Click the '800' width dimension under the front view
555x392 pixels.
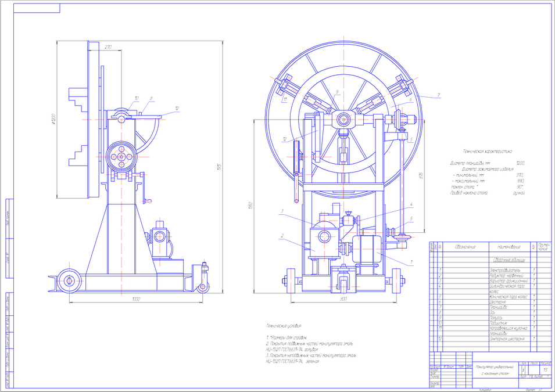coord(343,299)
